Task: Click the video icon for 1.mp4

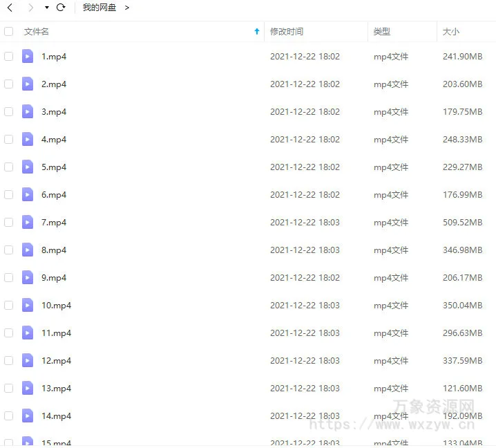Action: (x=28, y=57)
